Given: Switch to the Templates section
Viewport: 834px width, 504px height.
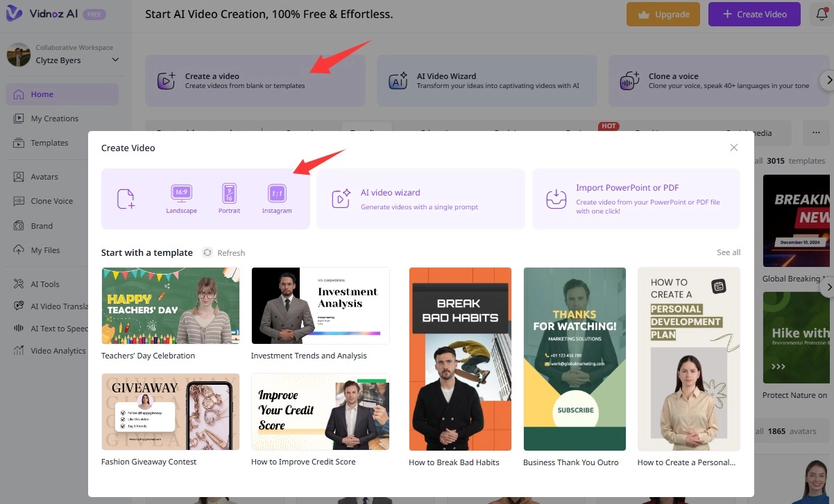Looking at the screenshot, I should pos(49,143).
